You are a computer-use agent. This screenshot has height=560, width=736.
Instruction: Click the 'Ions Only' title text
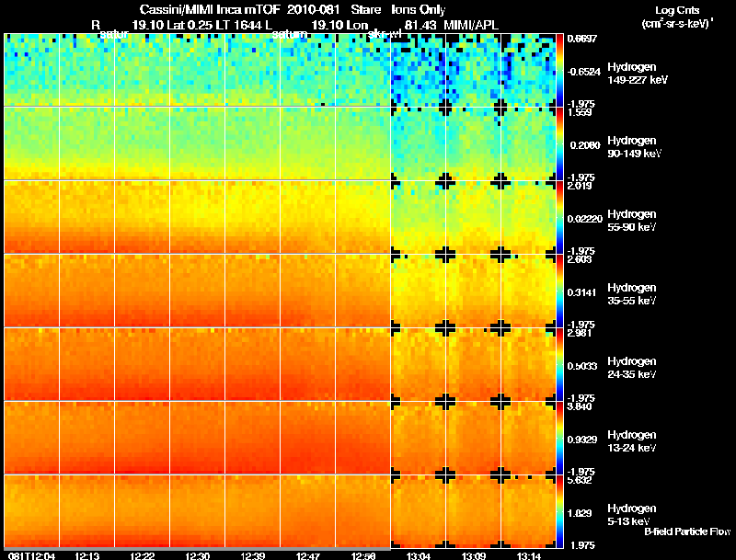point(419,9)
